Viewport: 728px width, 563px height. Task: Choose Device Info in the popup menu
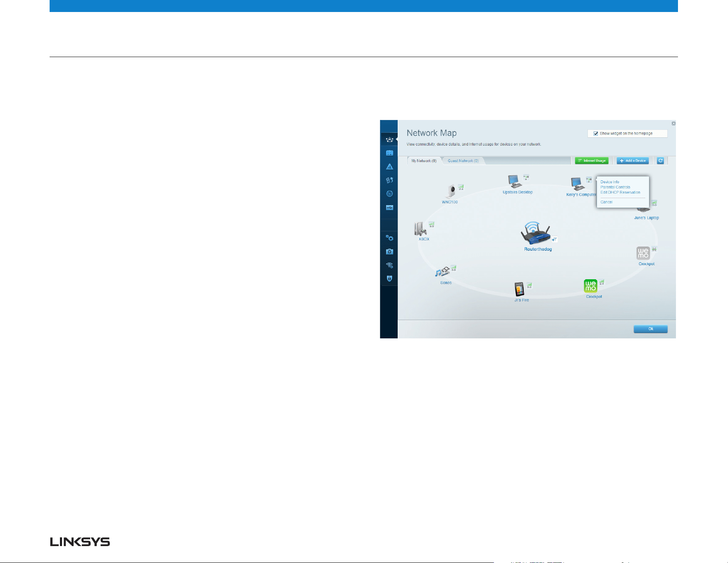click(x=610, y=182)
